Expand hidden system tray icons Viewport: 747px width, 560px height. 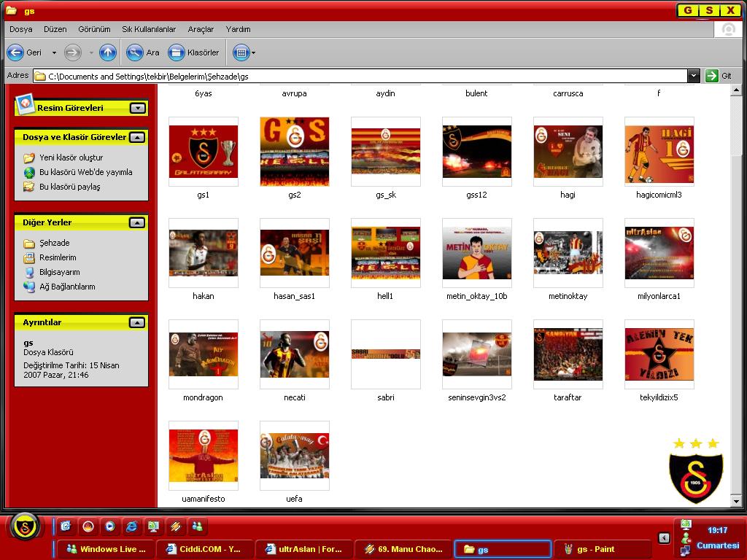[664, 538]
